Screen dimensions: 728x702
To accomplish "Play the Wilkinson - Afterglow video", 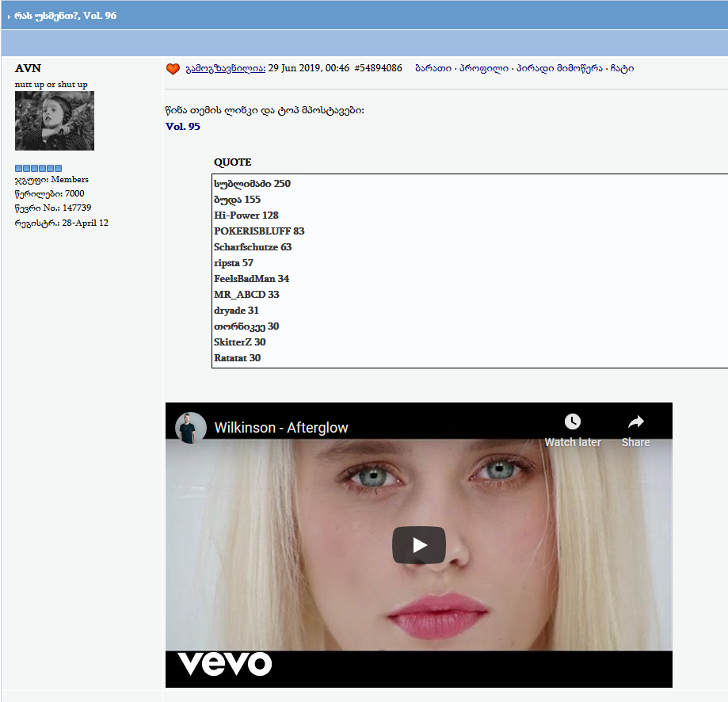I will (x=419, y=545).
